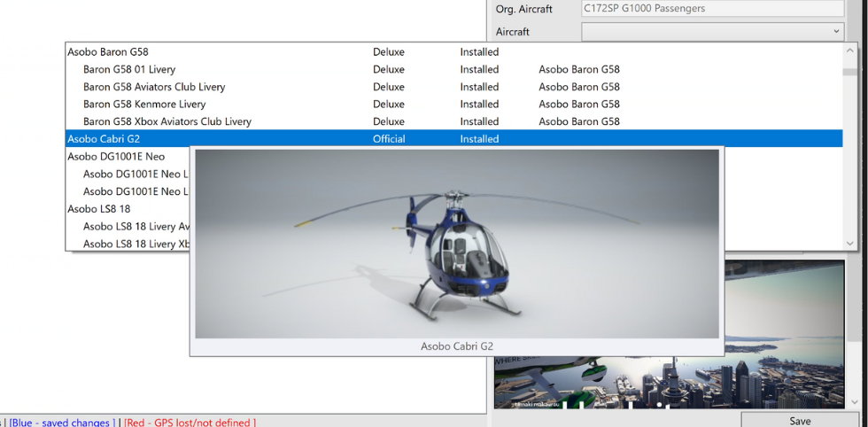868x427 pixels.
Task: Open the Aircraft dropdown arrow
Action: click(836, 32)
